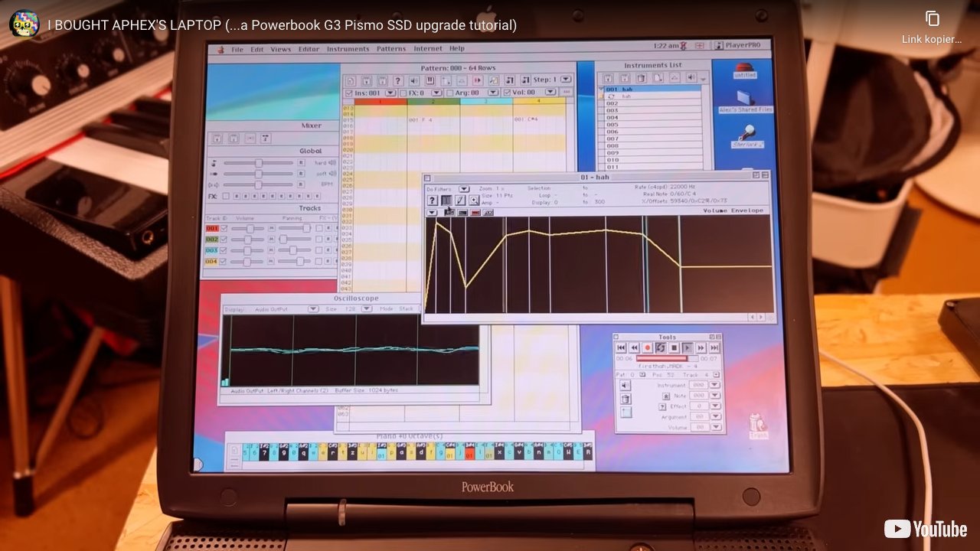Click the help icon in sample editor window

coord(433,201)
